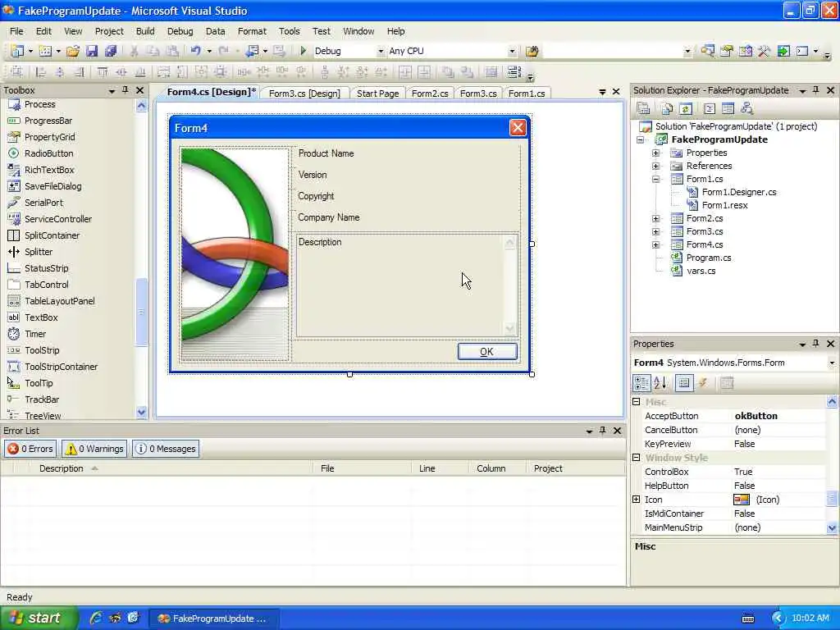Click the Save toolbar icon
This screenshot has width=840, height=630.
92,51
